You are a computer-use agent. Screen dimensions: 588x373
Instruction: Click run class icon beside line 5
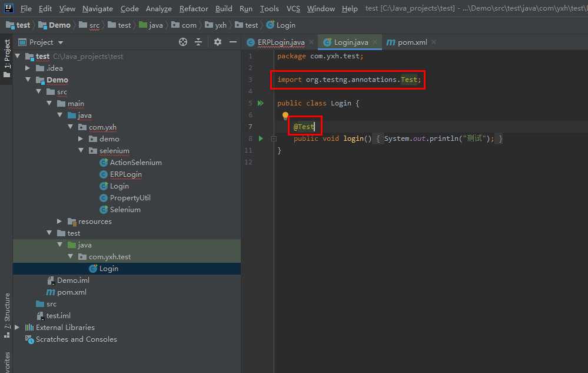(260, 103)
